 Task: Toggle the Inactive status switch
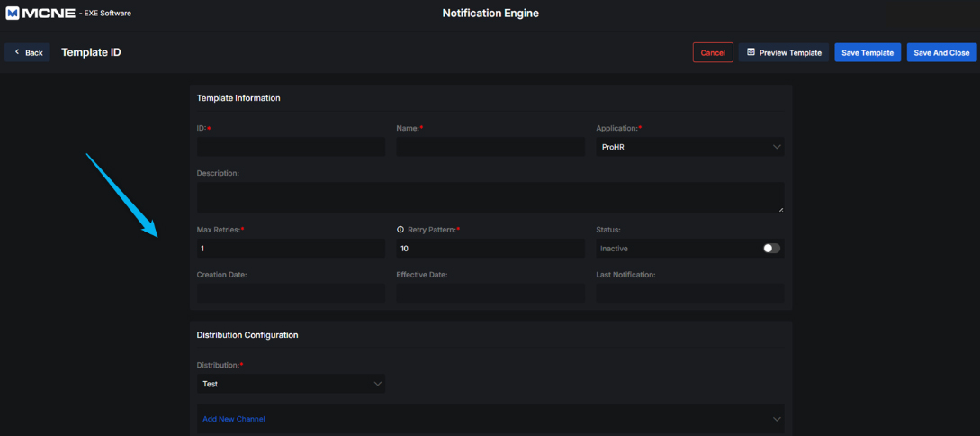(771, 249)
